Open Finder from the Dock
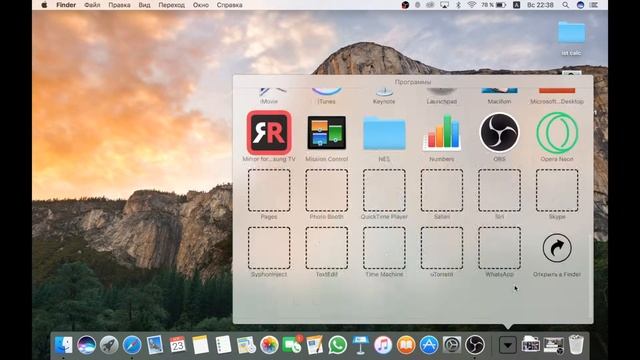This screenshot has height=360, width=640. [64, 345]
